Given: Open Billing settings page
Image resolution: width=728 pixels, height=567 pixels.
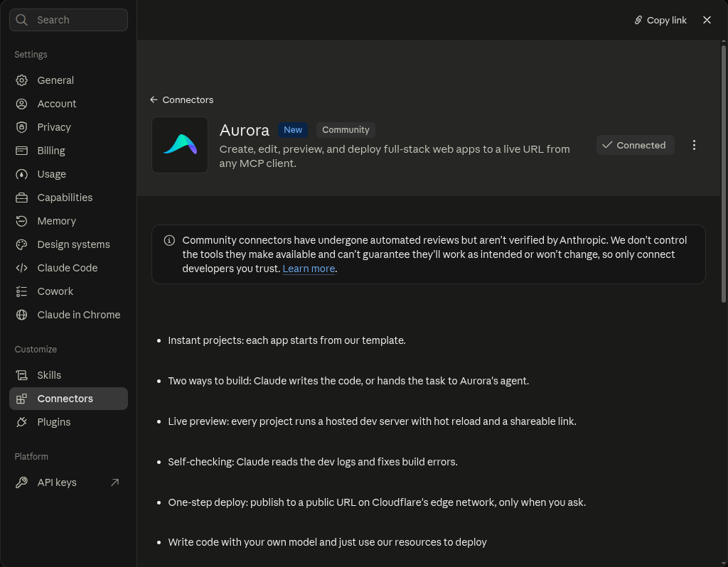Looking at the screenshot, I should [x=68, y=151].
